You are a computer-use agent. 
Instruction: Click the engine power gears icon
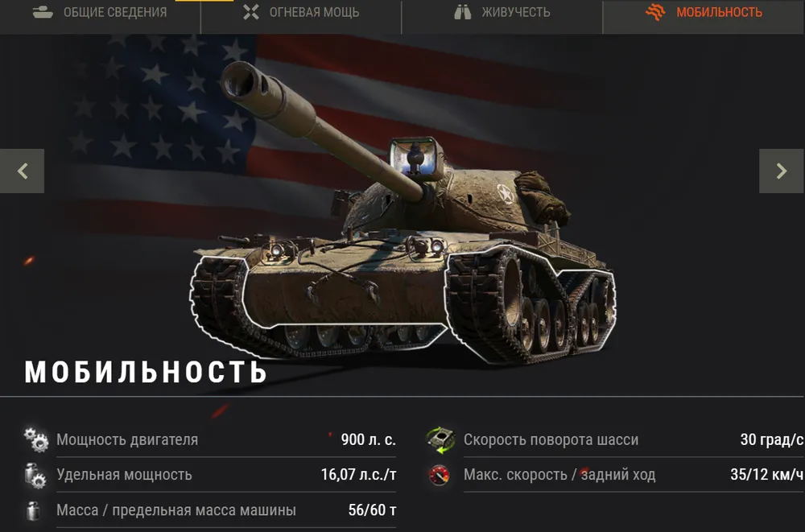(x=36, y=439)
